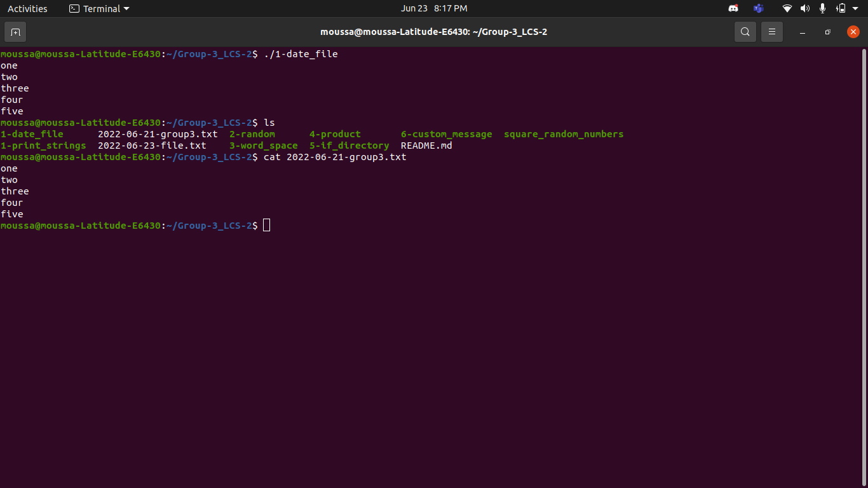Mute audio via the speaker icon
This screenshot has width=868, height=488.
pos(804,8)
